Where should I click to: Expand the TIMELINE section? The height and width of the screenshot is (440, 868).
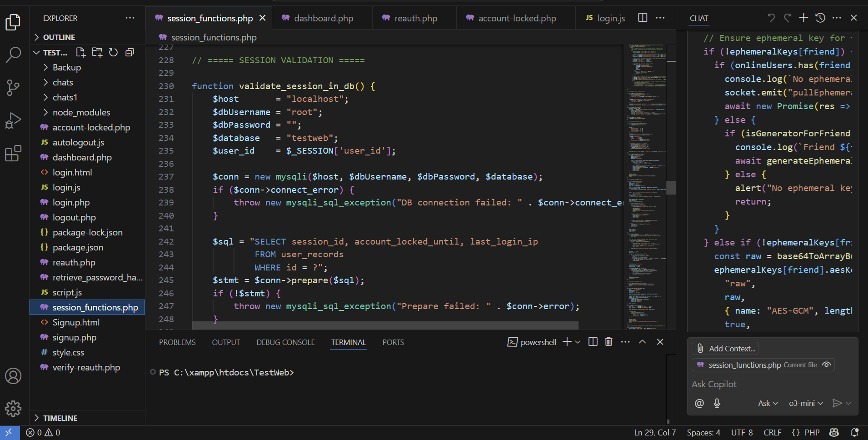point(87,418)
